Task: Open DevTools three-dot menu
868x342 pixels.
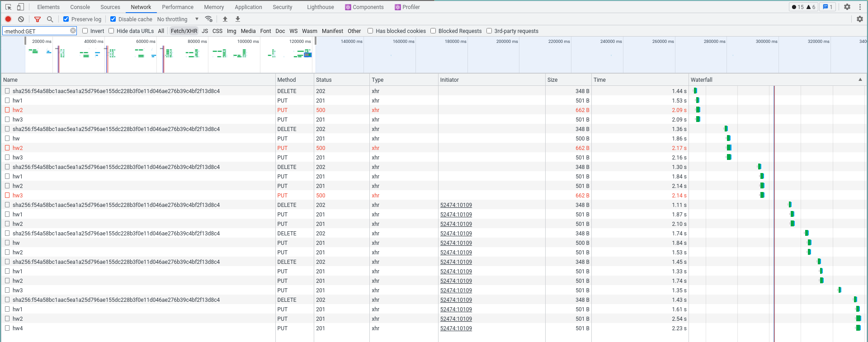Action: (x=860, y=7)
